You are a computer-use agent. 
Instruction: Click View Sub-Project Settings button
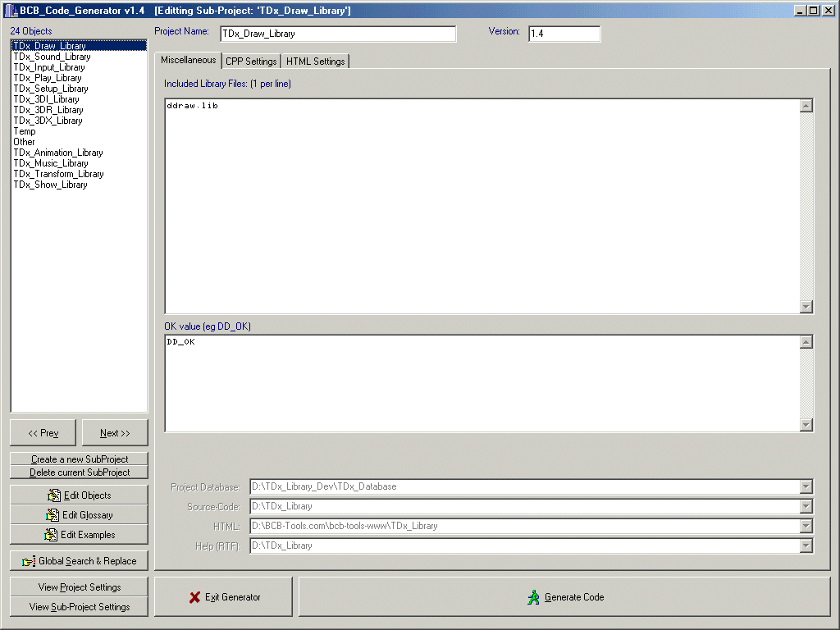tap(80, 607)
